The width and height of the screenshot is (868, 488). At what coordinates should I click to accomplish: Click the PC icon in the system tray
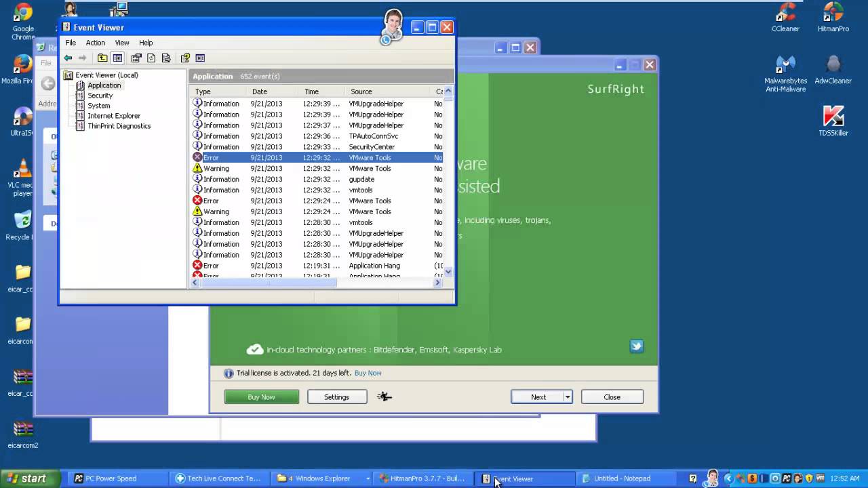coord(787,479)
